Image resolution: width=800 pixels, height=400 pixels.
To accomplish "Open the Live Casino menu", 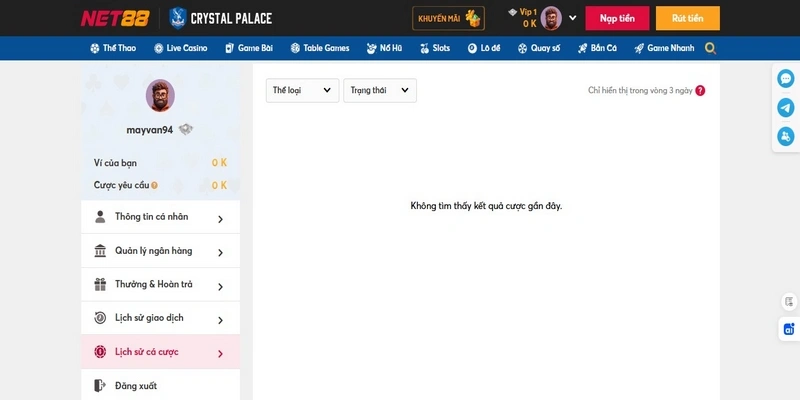I will [x=181, y=48].
